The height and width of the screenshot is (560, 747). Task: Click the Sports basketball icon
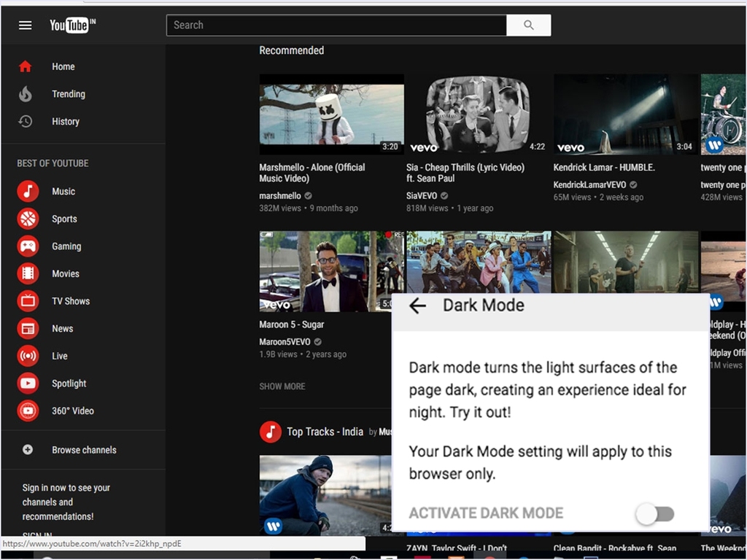(28, 219)
